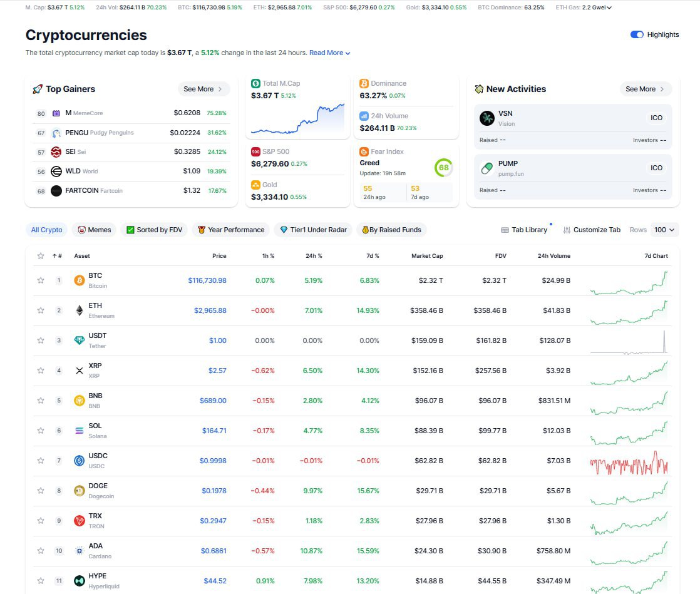Click the Ethereum diamond icon

click(80, 310)
